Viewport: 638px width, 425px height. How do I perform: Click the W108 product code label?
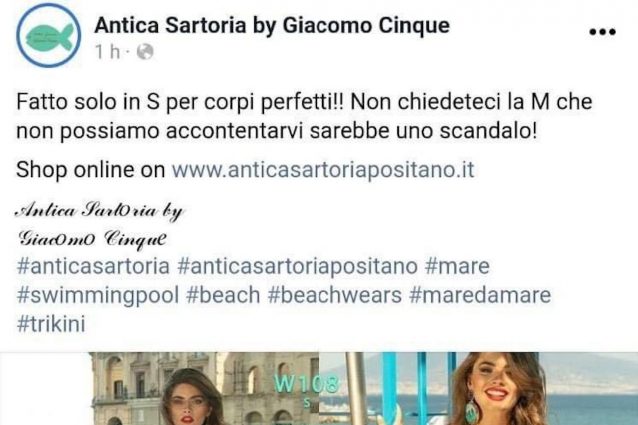point(306,383)
